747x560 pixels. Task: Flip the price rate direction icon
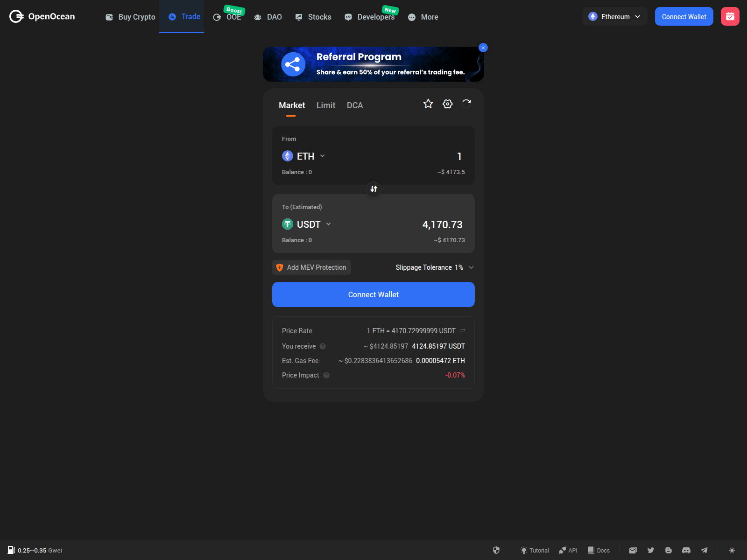pyautogui.click(x=463, y=331)
